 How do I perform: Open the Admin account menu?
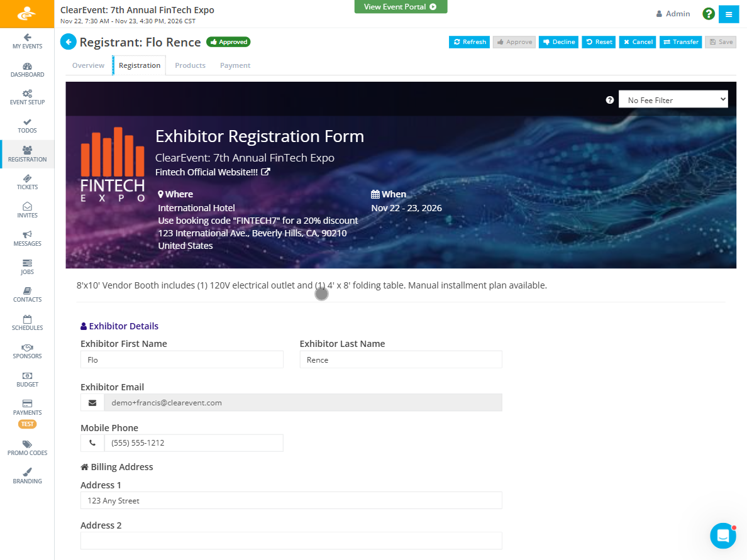point(672,13)
